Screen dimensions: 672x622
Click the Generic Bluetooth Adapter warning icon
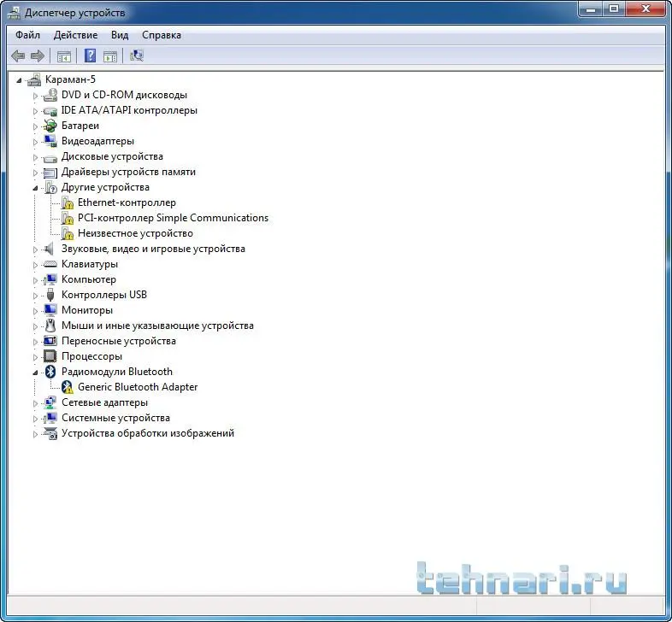pyautogui.click(x=67, y=387)
